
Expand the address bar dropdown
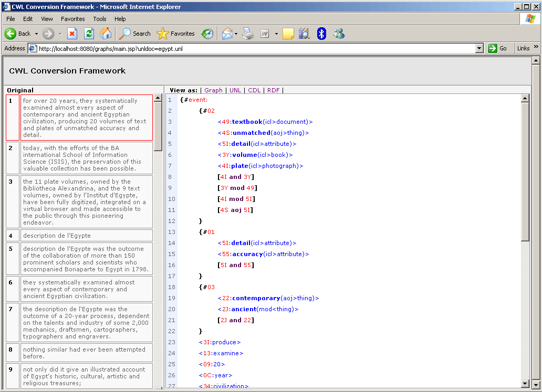(479, 48)
